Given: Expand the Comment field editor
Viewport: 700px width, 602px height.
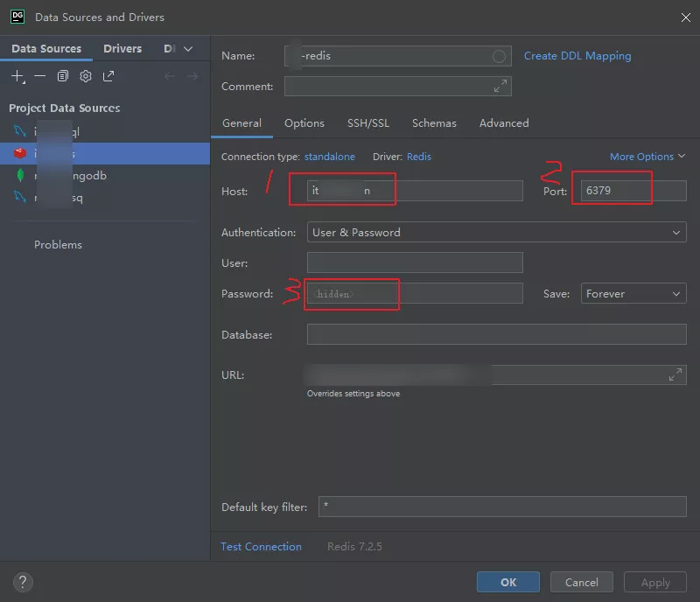Looking at the screenshot, I should click(500, 86).
